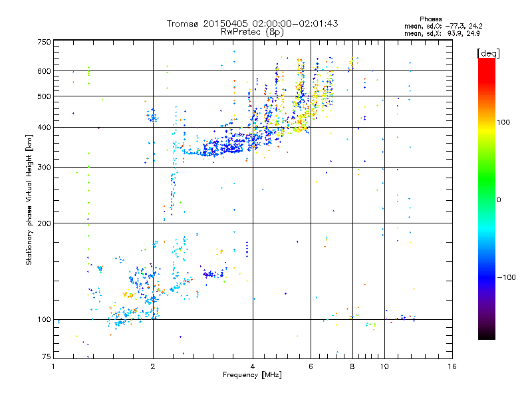
Task: Click the y-axis '750' tick label
Action: 44,42
